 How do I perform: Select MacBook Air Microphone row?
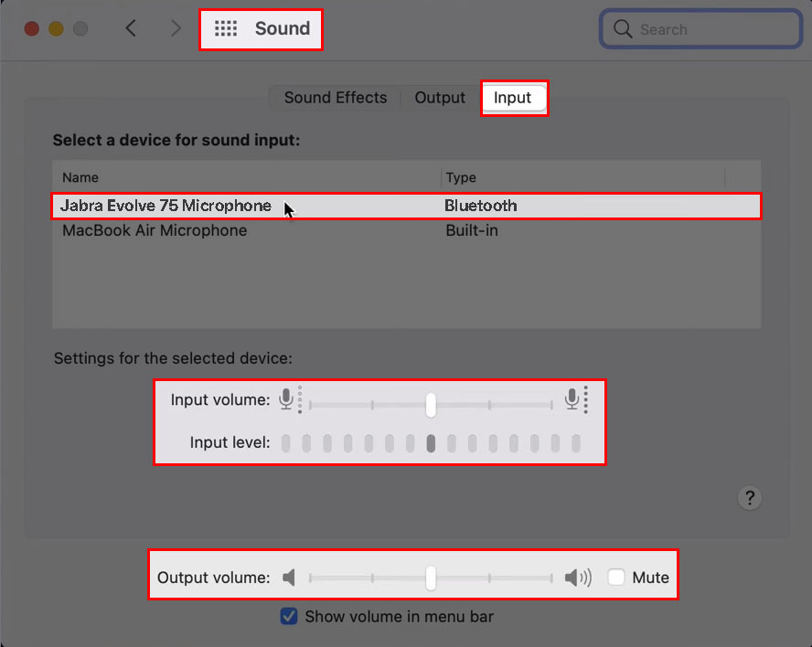point(406,230)
